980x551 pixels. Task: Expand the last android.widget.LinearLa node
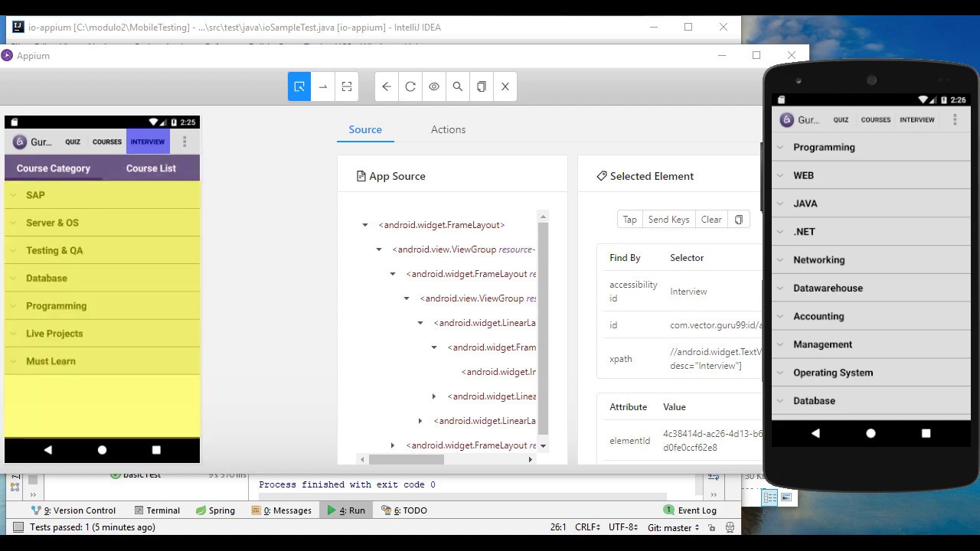420,421
